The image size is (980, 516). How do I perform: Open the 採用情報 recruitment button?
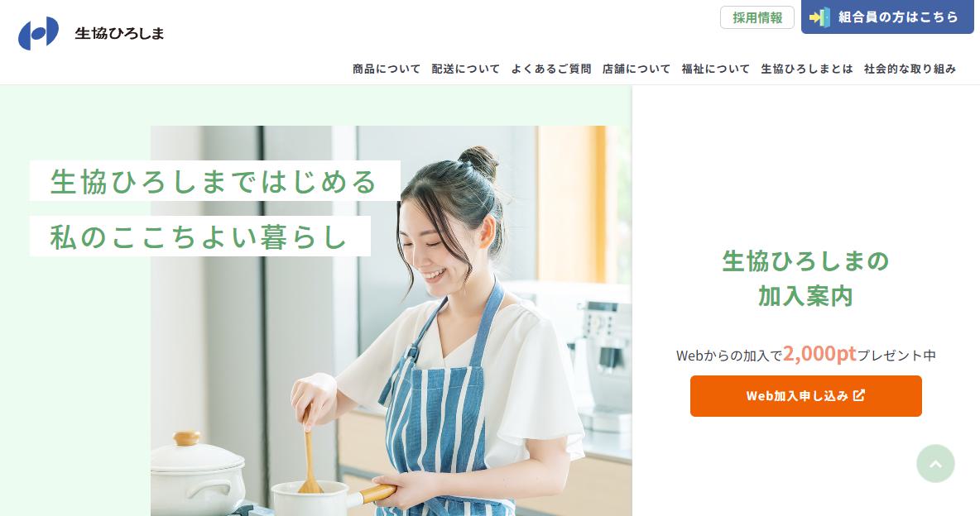[x=757, y=17]
